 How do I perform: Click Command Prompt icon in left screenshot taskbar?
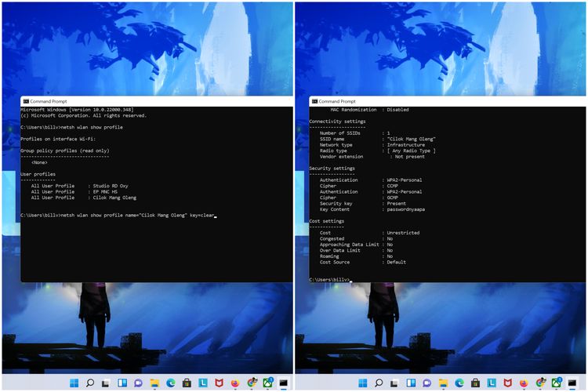click(284, 383)
